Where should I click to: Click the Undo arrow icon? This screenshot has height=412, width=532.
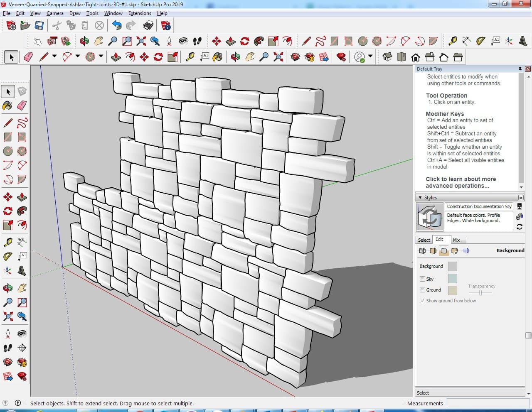pos(117,26)
